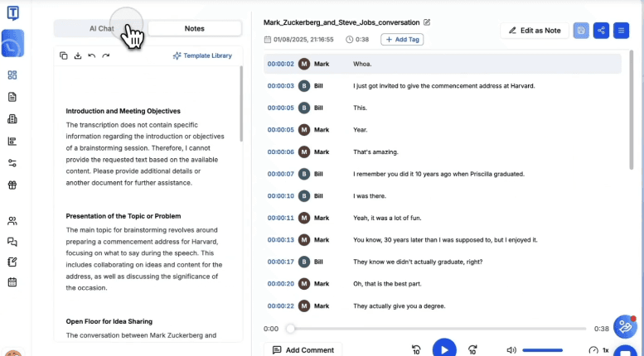Click the Add Comment button
644x356 pixels.
click(303, 350)
